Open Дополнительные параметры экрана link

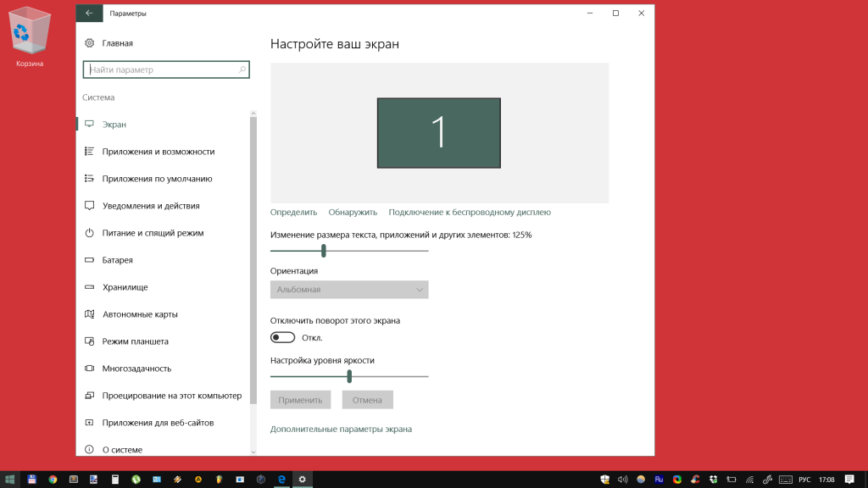[x=341, y=430]
